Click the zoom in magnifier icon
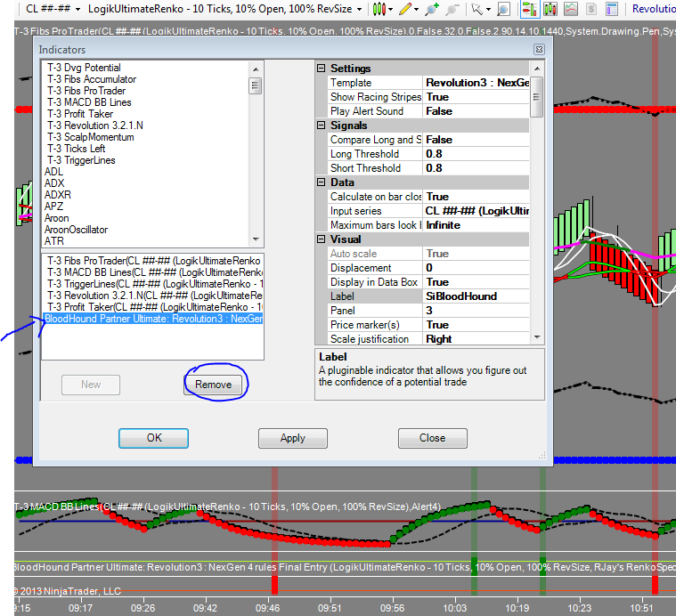Viewport: 676px width, 616px height. click(432, 9)
